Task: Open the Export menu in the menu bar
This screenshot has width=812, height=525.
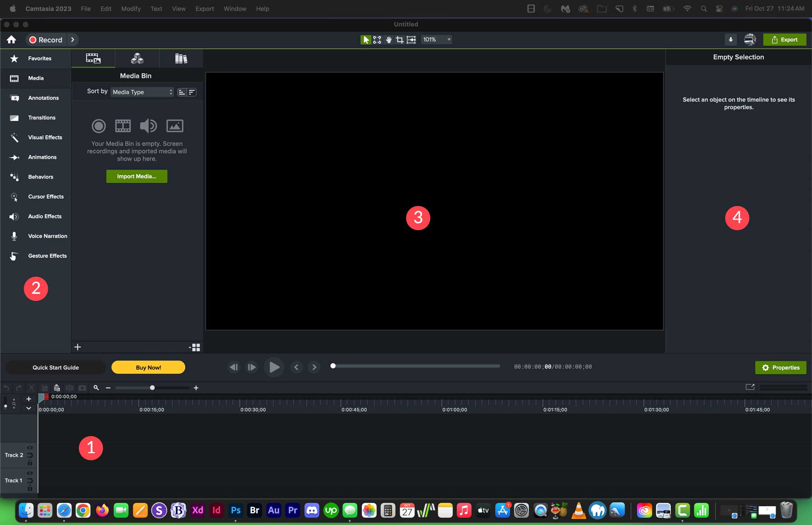Action: click(205, 9)
